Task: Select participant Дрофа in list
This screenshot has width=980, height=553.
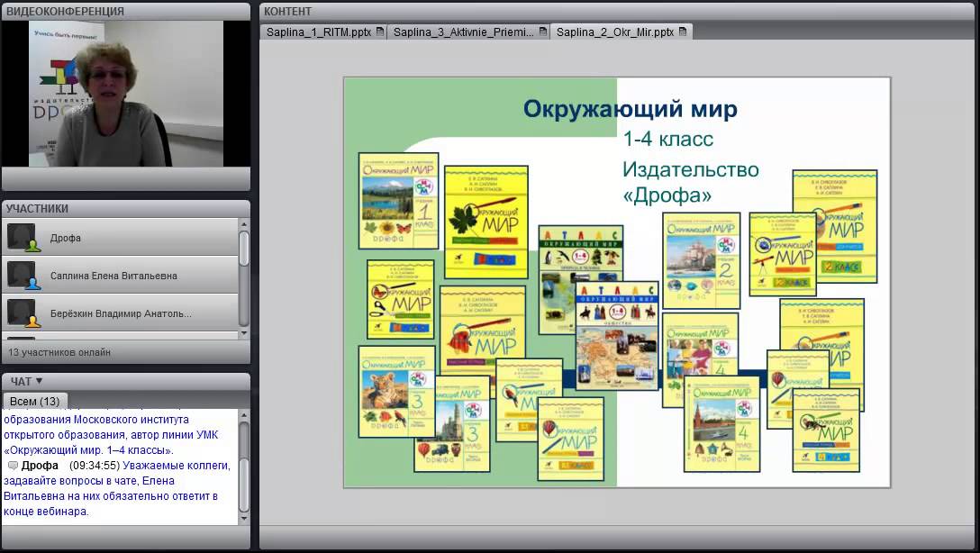Action: point(120,238)
